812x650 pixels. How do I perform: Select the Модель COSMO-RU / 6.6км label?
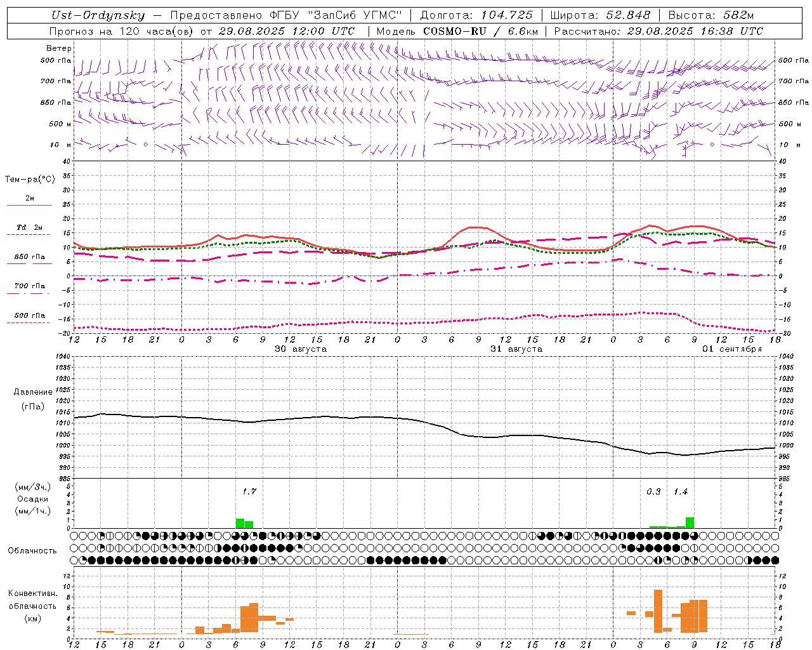(457, 31)
